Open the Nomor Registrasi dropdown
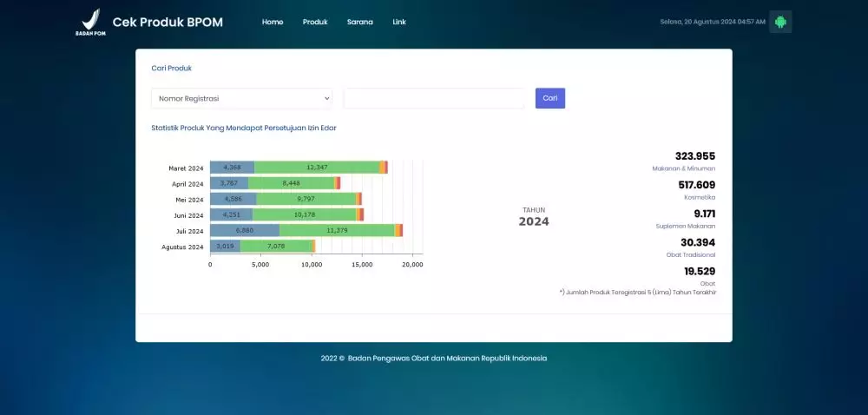Viewport: 868px width, 415px height. (x=241, y=98)
